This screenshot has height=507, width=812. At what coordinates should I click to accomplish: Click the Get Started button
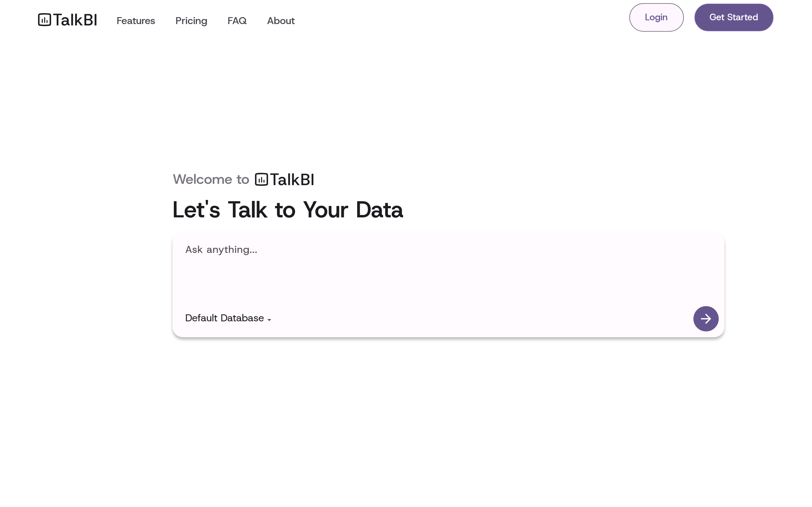[x=733, y=17]
